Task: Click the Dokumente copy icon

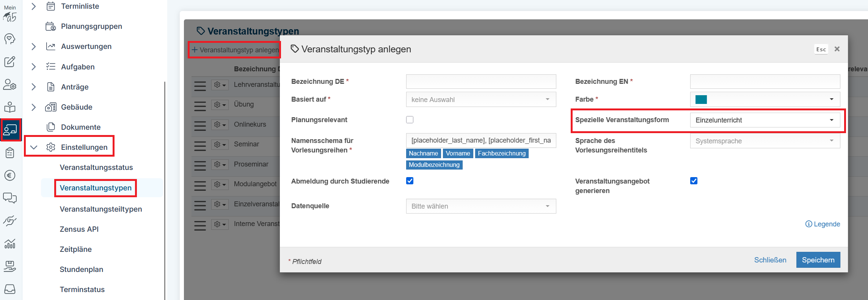Action: coord(50,127)
